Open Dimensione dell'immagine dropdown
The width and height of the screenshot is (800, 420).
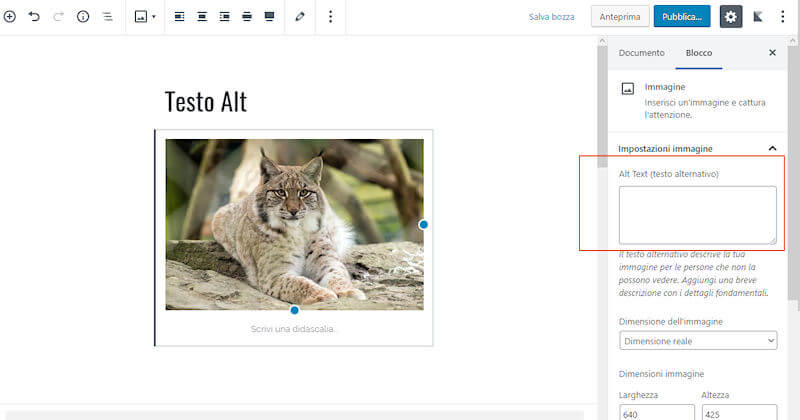(698, 340)
